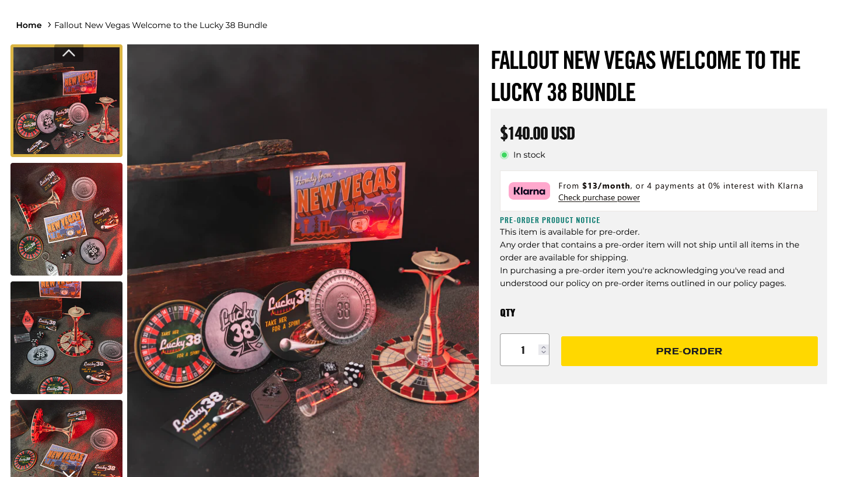
Task: Select the first highlighted product thumbnail
Action: point(66,100)
